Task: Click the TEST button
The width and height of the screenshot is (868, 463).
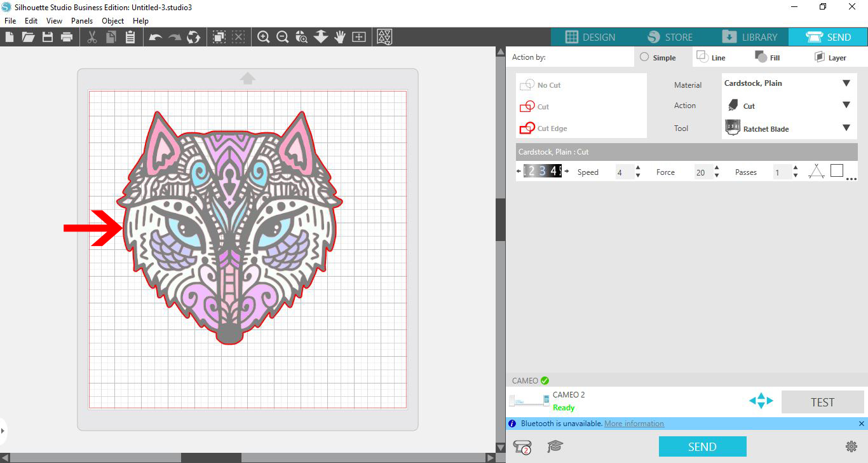Action: pyautogui.click(x=822, y=402)
